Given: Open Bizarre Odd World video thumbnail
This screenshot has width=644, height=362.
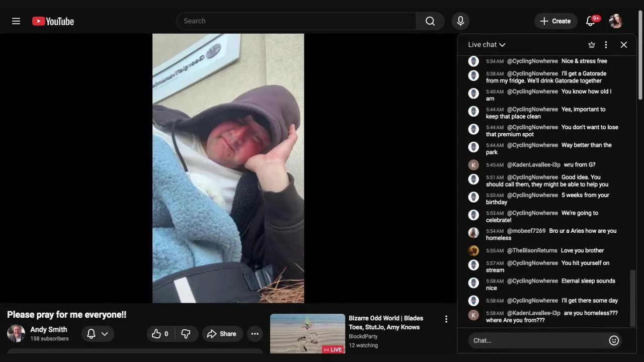Looking at the screenshot, I should (x=307, y=333).
